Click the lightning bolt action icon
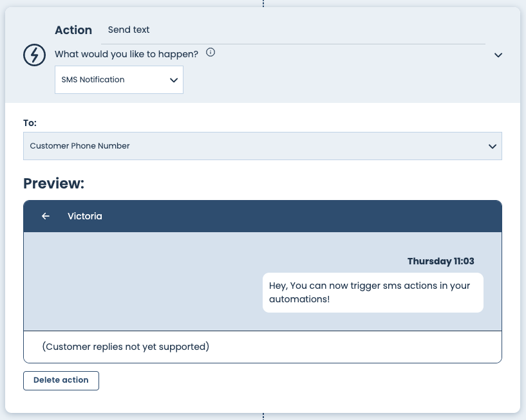 point(34,55)
